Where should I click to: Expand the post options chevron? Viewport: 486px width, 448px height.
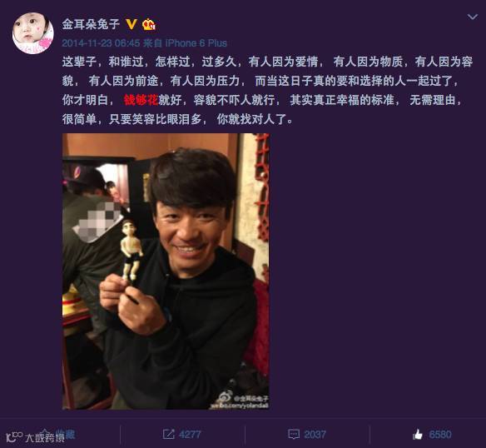(473, 17)
